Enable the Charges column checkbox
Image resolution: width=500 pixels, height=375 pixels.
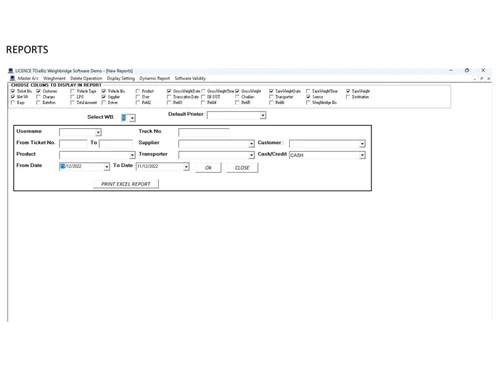coord(38,97)
